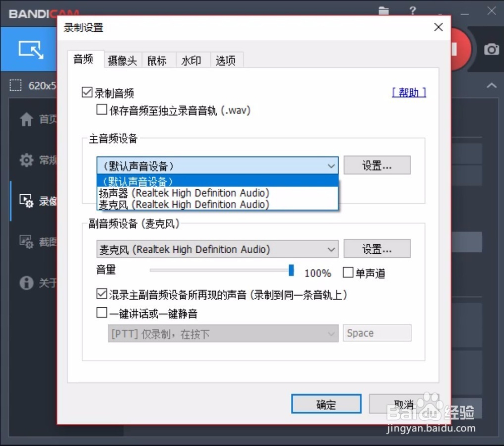The image size is (504, 446).
Task: Enable 一键讲话或一键静音 checkbox
Action: pos(102,312)
